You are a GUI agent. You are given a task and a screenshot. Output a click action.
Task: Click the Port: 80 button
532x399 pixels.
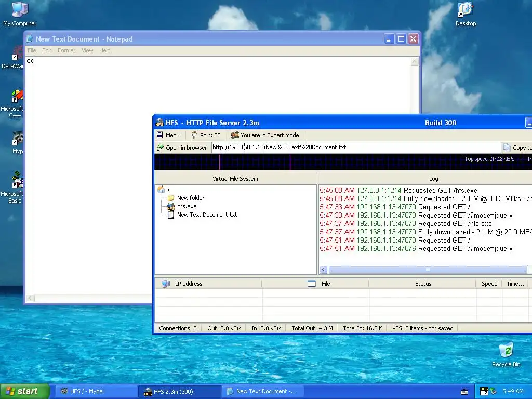click(x=206, y=135)
